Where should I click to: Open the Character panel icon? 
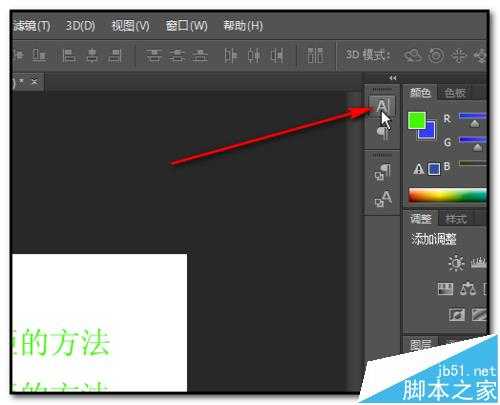pos(382,106)
